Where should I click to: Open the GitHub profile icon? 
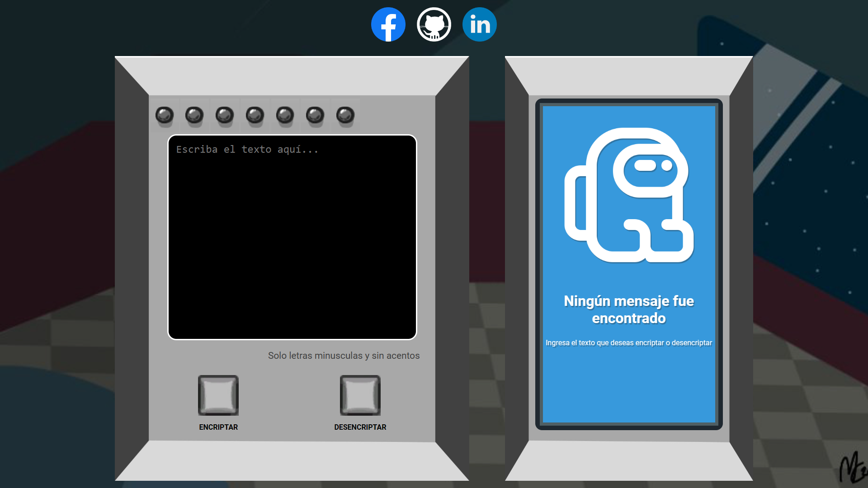pos(434,24)
